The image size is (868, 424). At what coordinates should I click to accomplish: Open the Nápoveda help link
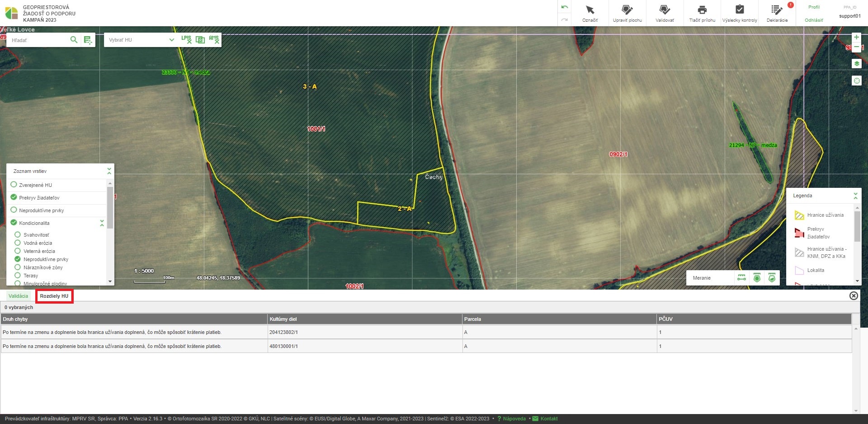click(512, 419)
